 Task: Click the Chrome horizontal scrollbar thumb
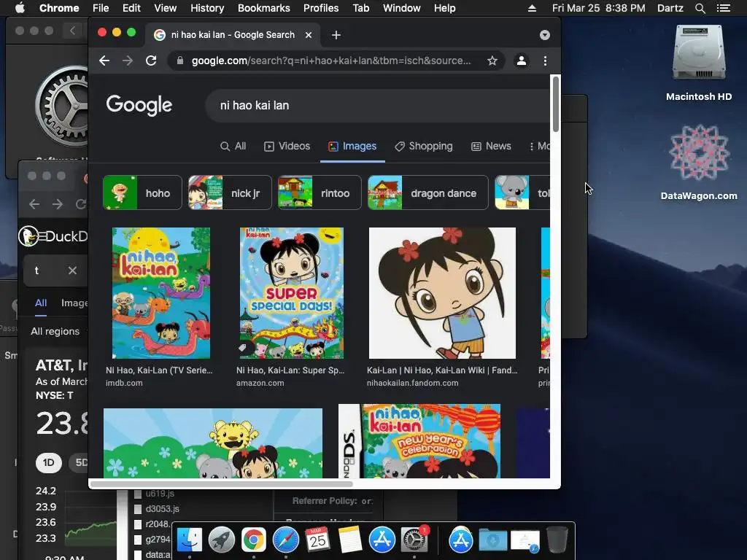point(222,484)
